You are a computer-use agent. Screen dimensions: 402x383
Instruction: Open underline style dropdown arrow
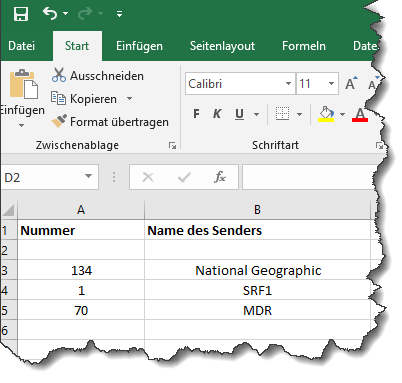pos(256,114)
